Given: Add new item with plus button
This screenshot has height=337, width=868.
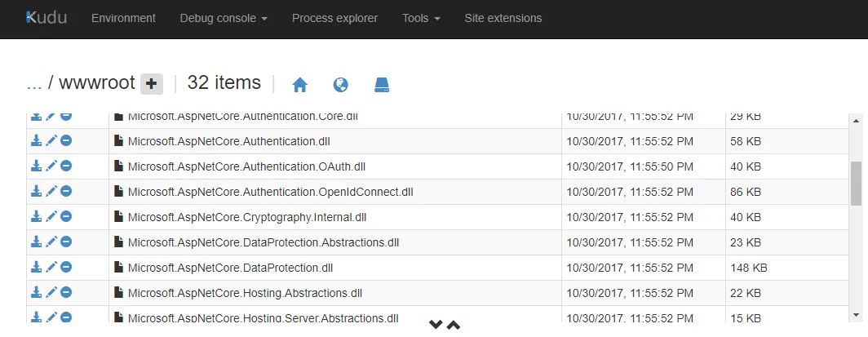Looking at the screenshot, I should (x=152, y=84).
